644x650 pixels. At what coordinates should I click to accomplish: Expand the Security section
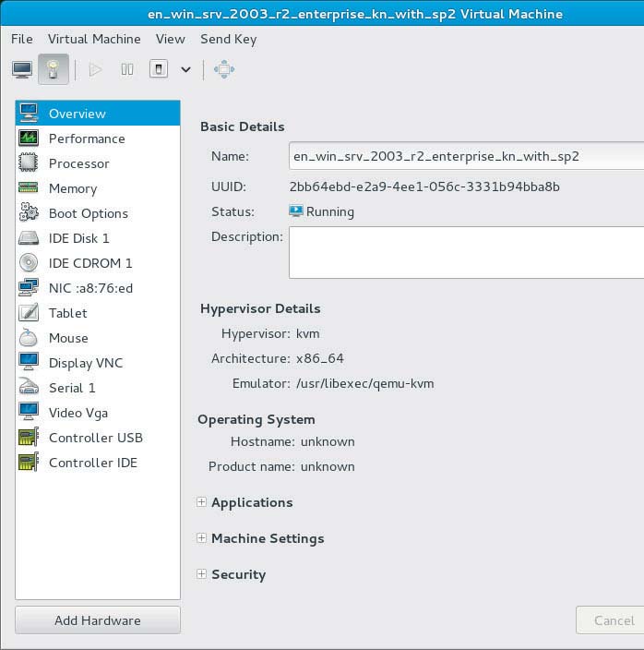(x=201, y=574)
